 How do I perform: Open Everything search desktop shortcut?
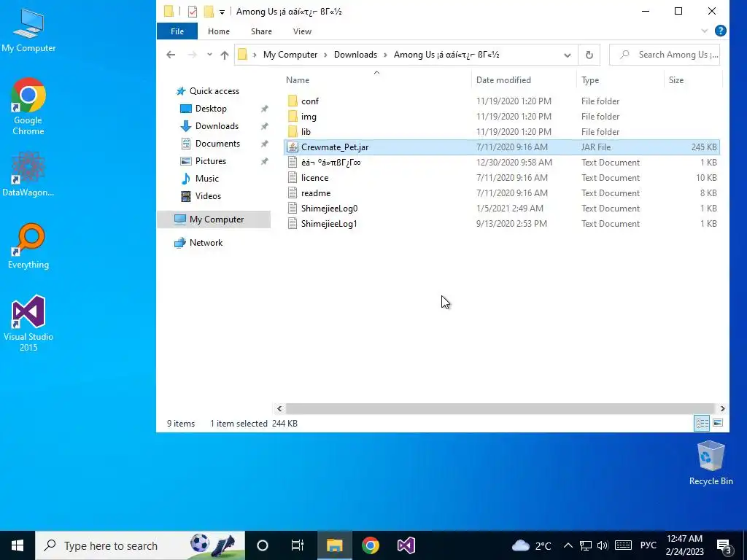(x=28, y=246)
